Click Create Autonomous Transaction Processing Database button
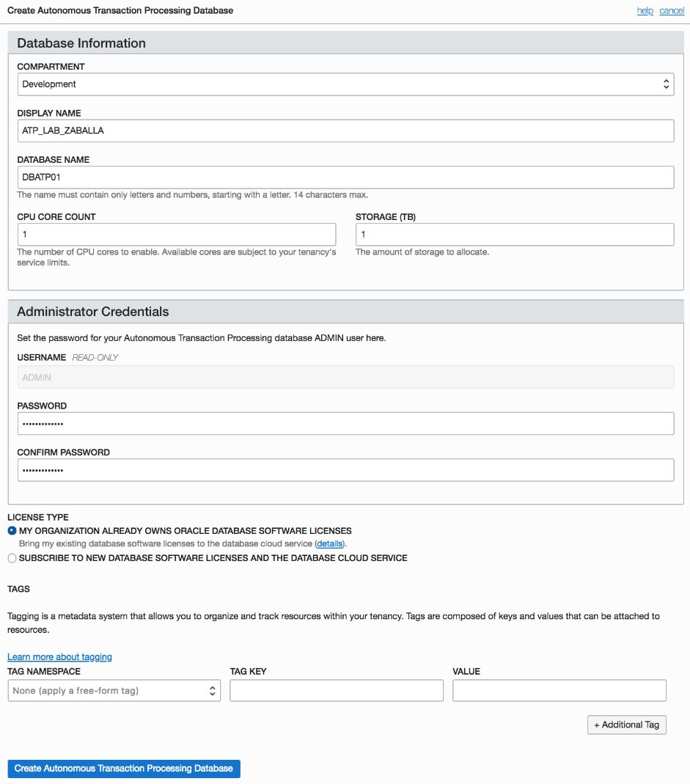This screenshot has width=690, height=784. (124, 769)
